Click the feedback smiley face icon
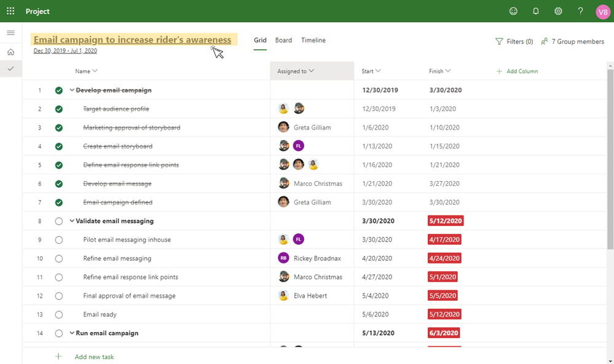 513,11
